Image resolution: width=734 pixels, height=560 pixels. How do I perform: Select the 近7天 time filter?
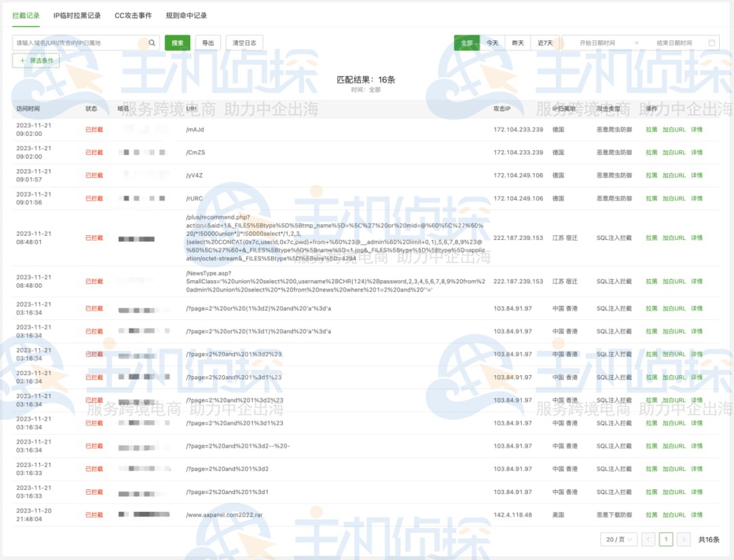click(545, 43)
